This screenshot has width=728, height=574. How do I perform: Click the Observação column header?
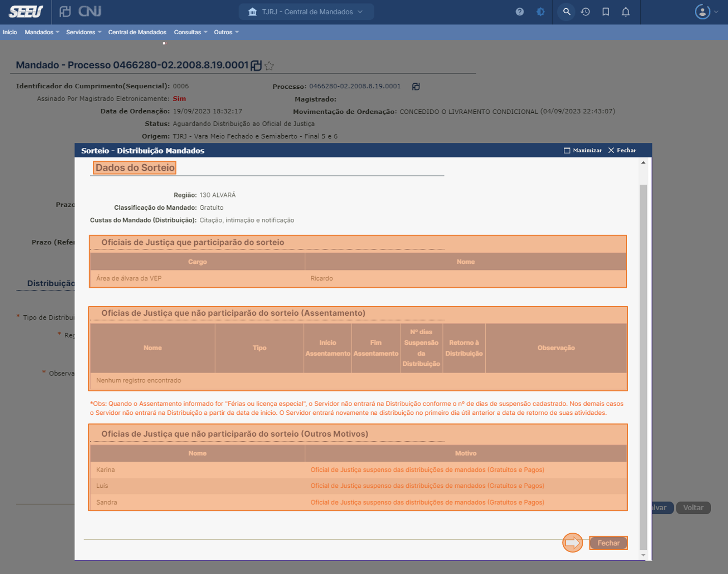(556, 348)
